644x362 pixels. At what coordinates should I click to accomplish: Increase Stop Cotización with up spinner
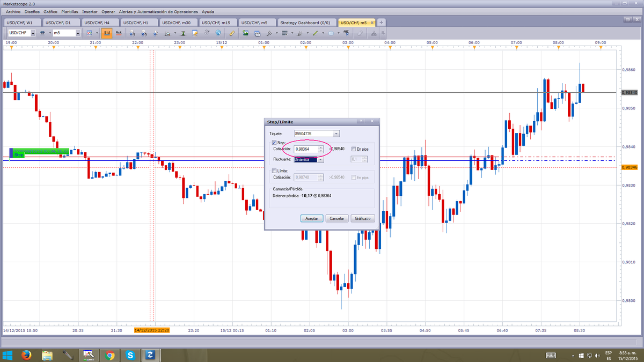(x=321, y=147)
